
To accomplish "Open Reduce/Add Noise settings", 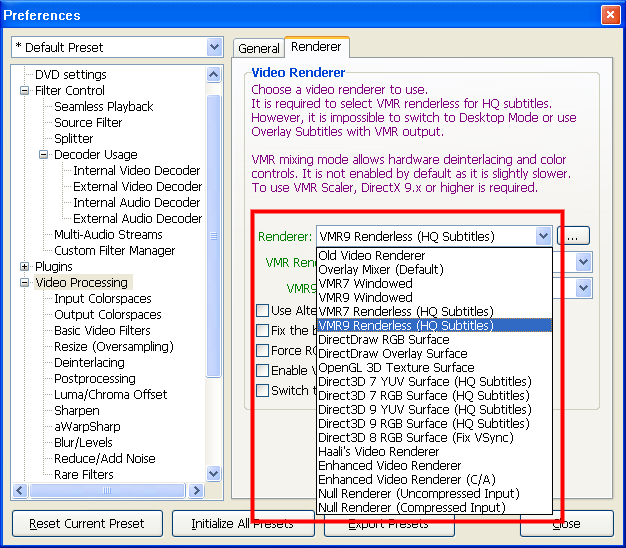I will (x=105, y=458).
